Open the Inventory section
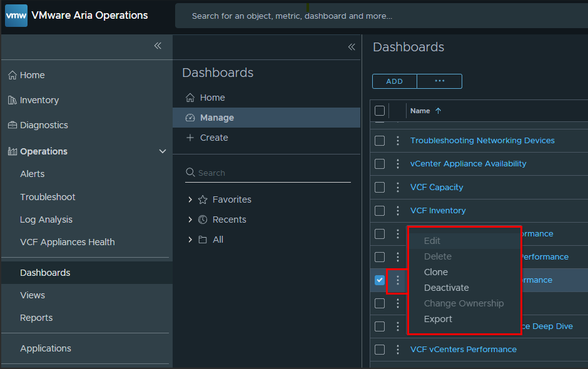 click(39, 100)
